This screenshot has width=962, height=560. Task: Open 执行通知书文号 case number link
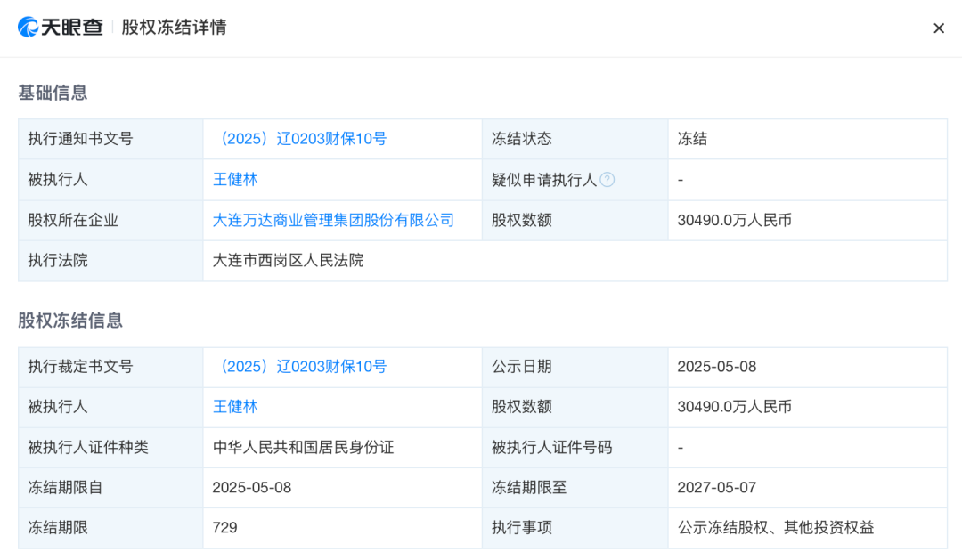click(x=299, y=139)
